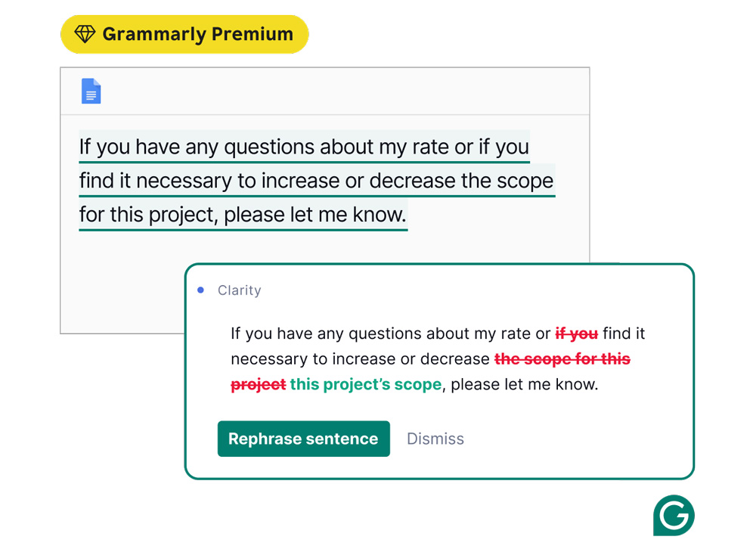
Task: Click "please let me know." in document
Action: (315, 215)
